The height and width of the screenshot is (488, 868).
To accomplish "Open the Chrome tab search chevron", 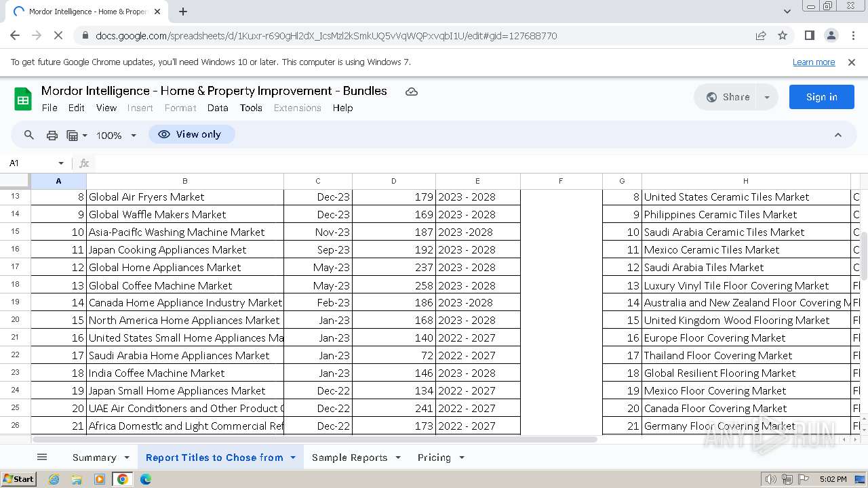I will point(787,12).
